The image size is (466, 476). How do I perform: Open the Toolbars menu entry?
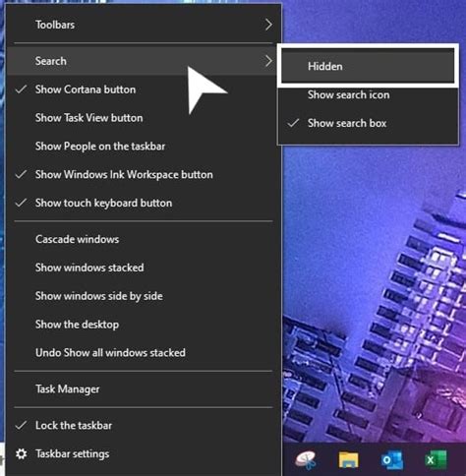point(144,25)
